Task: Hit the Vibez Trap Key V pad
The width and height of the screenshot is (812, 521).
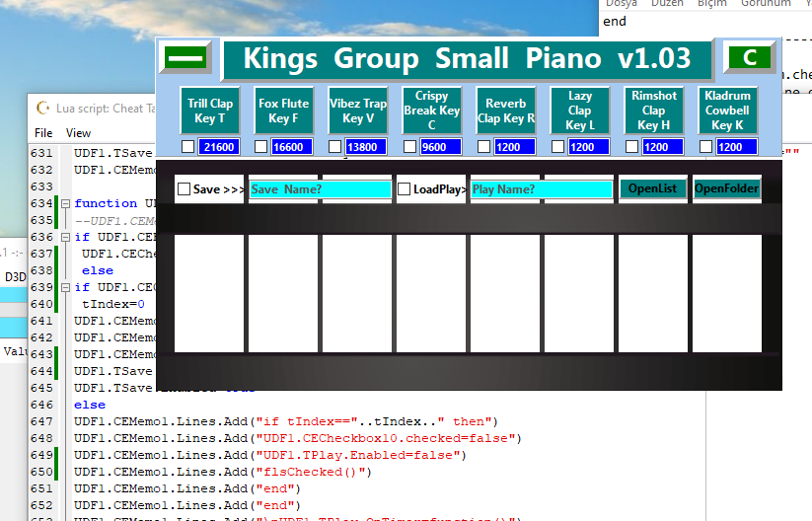Action: click(357, 111)
